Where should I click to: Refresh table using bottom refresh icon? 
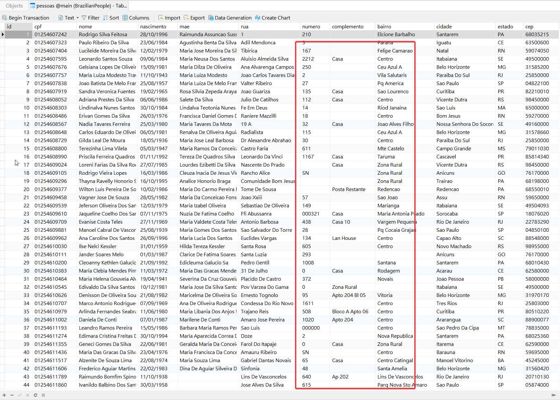pos(35,395)
